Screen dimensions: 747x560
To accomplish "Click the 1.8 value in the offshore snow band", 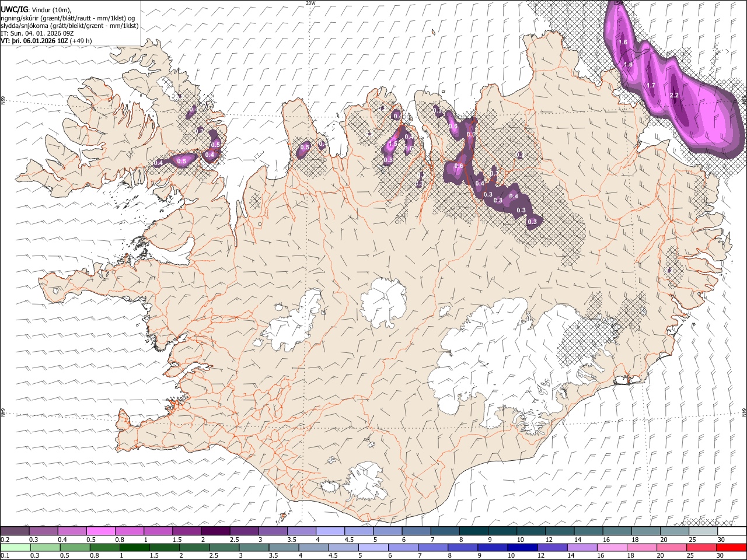I will tap(628, 64).
